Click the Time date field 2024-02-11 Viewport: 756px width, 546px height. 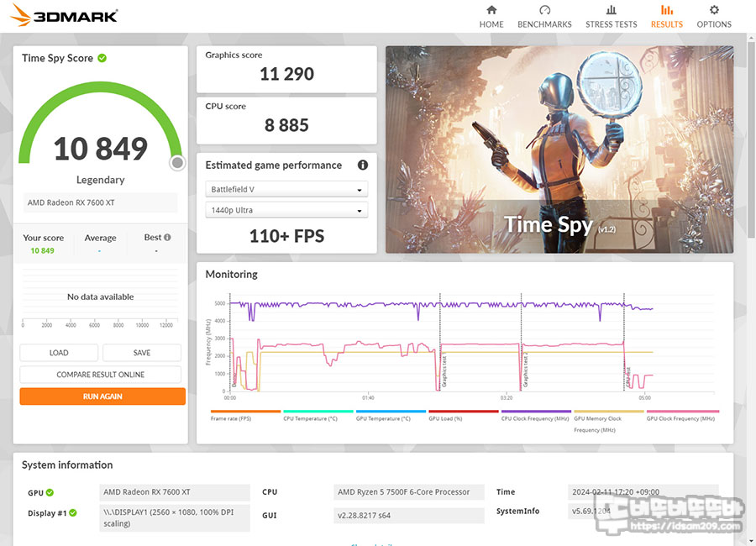pos(643,492)
